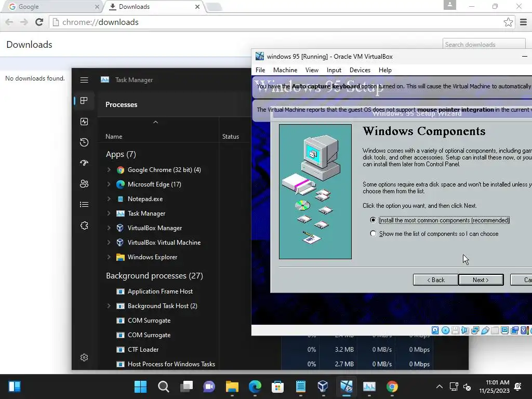The height and width of the screenshot is (399, 532).
Task: Open the VirtualBox Help menu
Action: click(385, 70)
